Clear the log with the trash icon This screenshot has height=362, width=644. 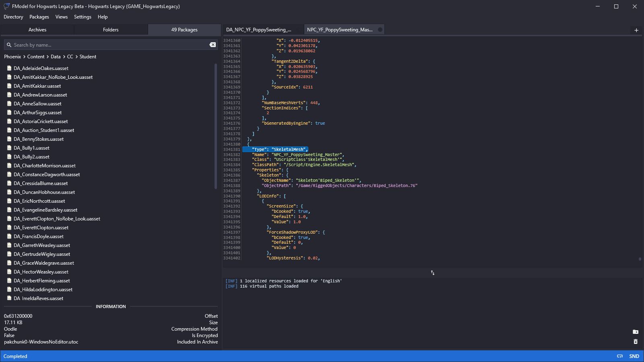(636, 341)
